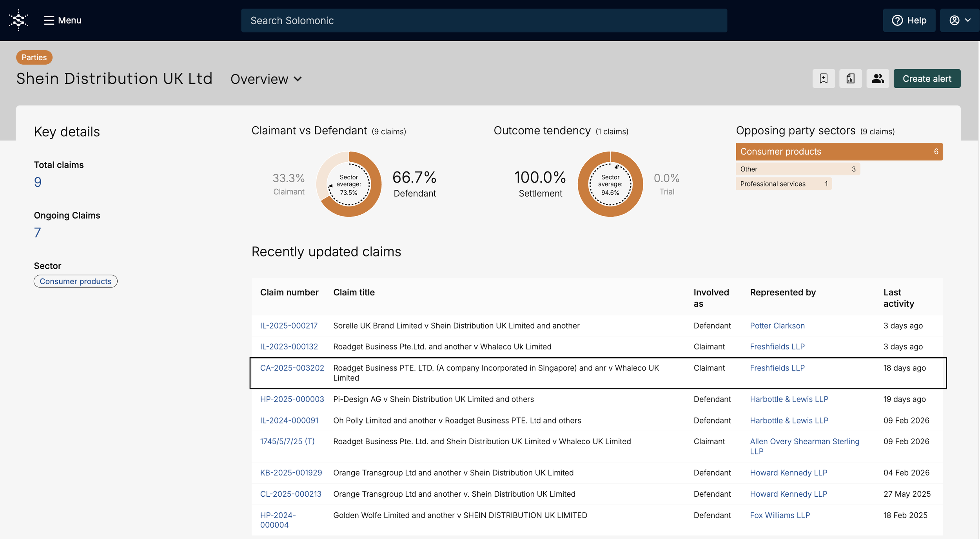The image size is (980, 539).
Task: Click the bookmark save icon
Action: coord(824,79)
